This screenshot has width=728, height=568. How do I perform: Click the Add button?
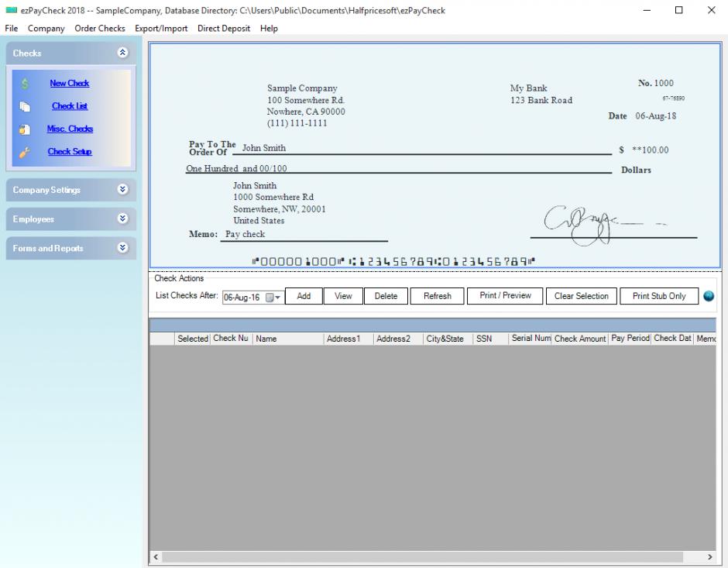pyautogui.click(x=304, y=296)
